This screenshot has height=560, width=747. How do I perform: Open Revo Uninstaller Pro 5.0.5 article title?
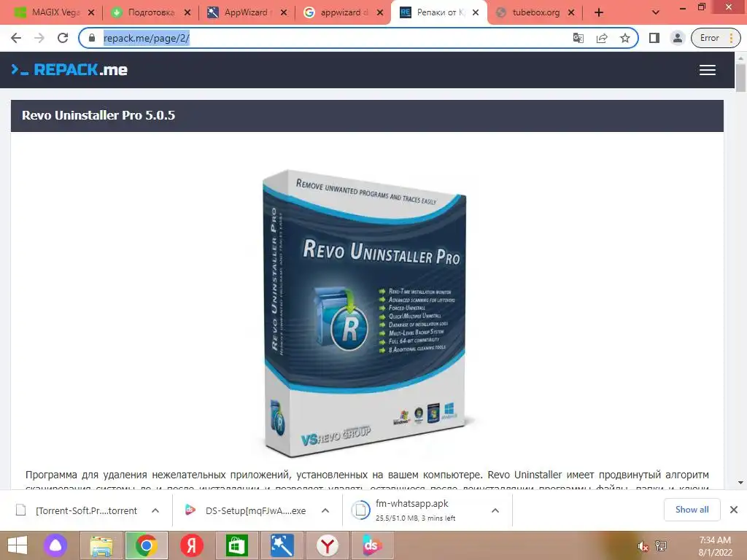coord(98,115)
